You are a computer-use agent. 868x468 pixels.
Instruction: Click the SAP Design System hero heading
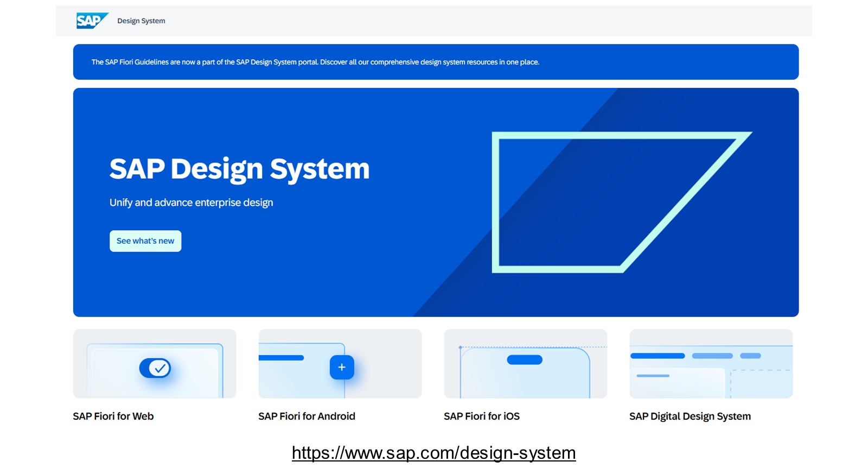[239, 169]
